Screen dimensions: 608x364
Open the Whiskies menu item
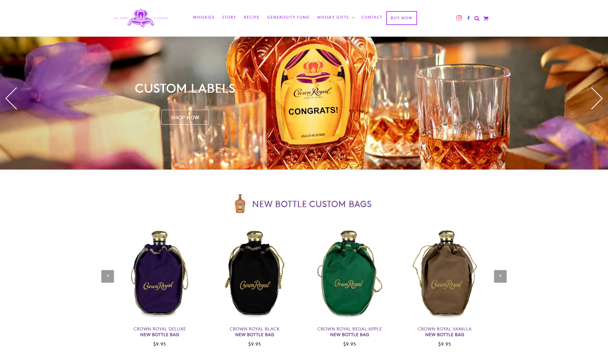tap(204, 17)
